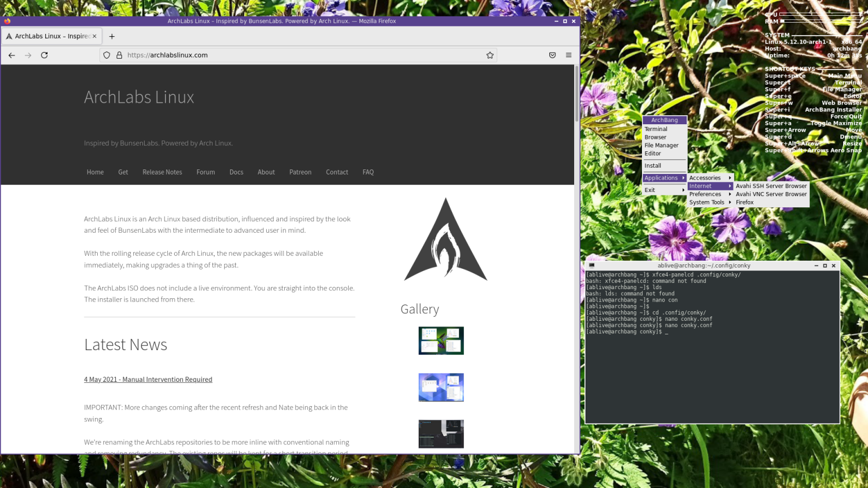The image size is (868, 488).
Task: Open the Release Notes page link
Action: coord(162,172)
